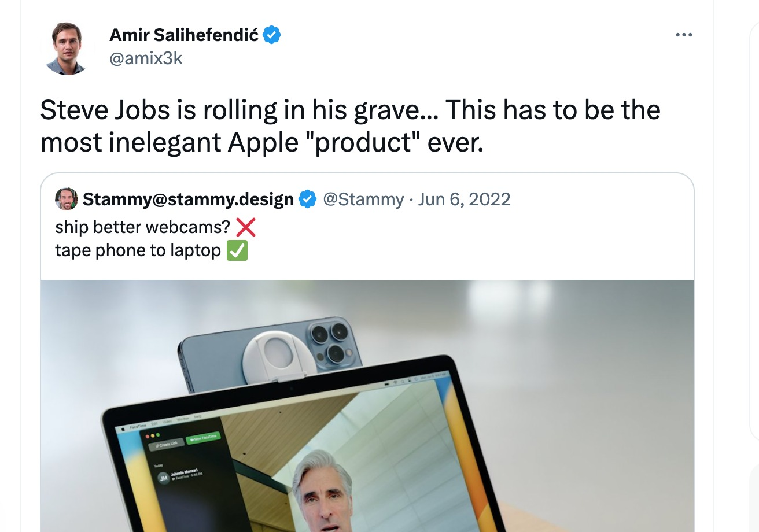Click the green 'New FaceTime' button
759x532 pixels.
pyautogui.click(x=204, y=438)
